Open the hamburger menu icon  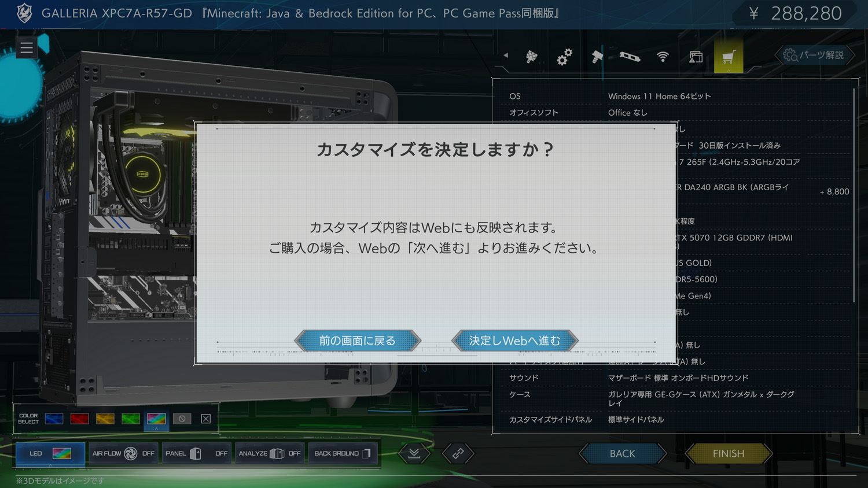point(27,48)
